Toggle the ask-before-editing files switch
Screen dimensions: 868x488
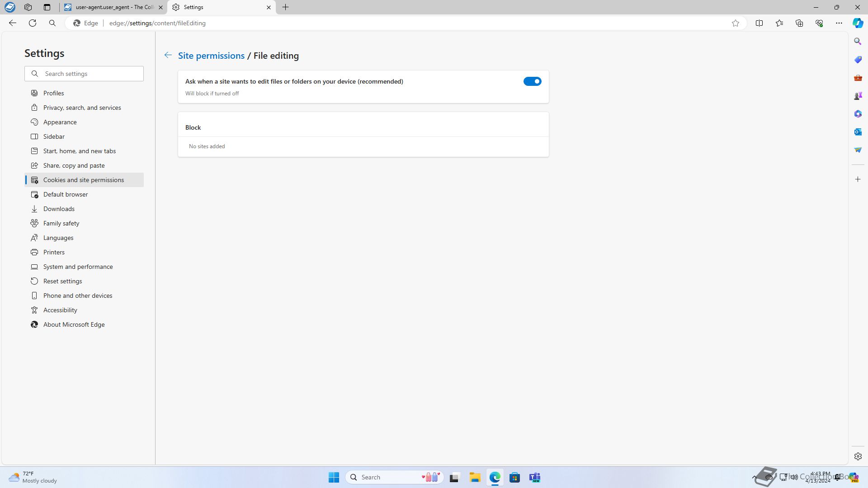(x=532, y=81)
